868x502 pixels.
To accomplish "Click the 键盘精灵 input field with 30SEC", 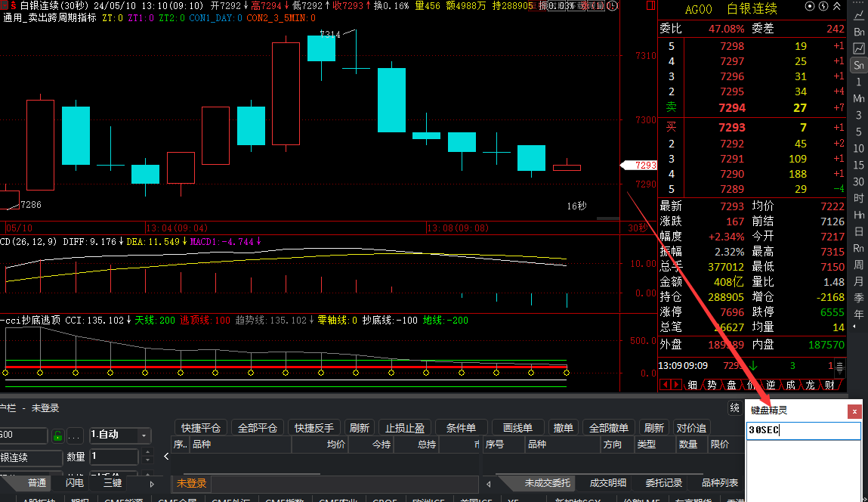I will tap(803, 430).
